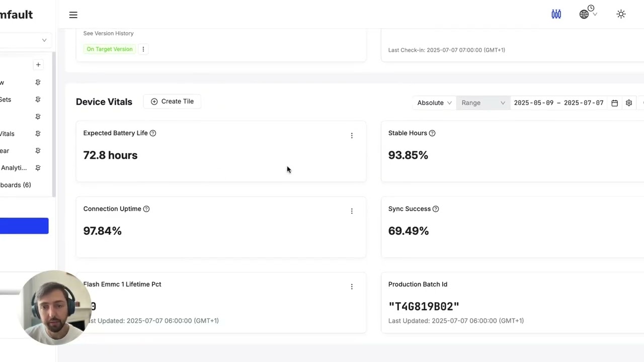The image size is (644, 362).
Task: Unpin the Vitals sidebar item
Action: tap(38, 134)
